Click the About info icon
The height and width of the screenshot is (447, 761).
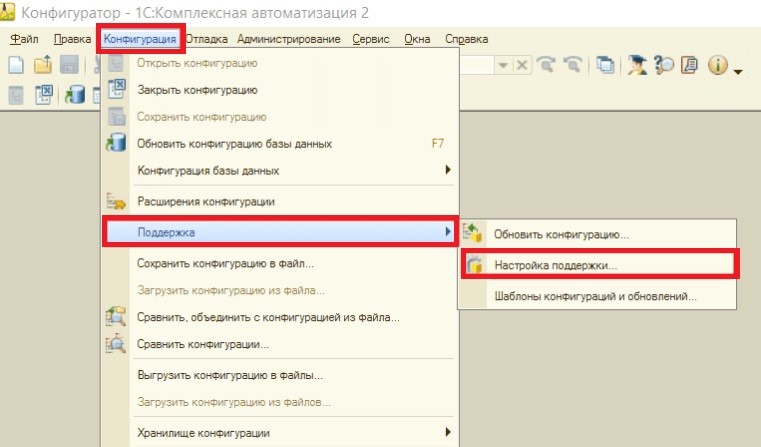coord(718,65)
